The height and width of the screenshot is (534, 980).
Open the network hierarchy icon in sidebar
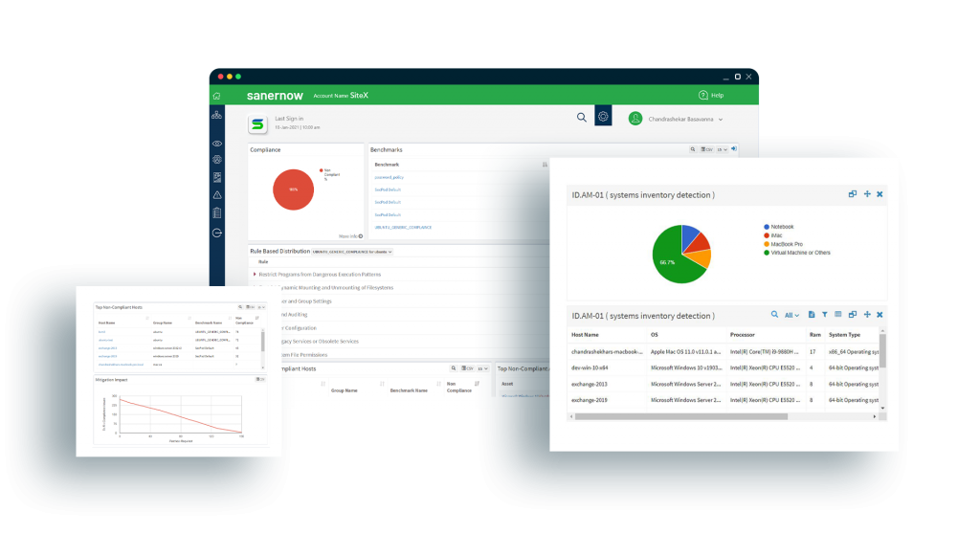click(x=216, y=115)
